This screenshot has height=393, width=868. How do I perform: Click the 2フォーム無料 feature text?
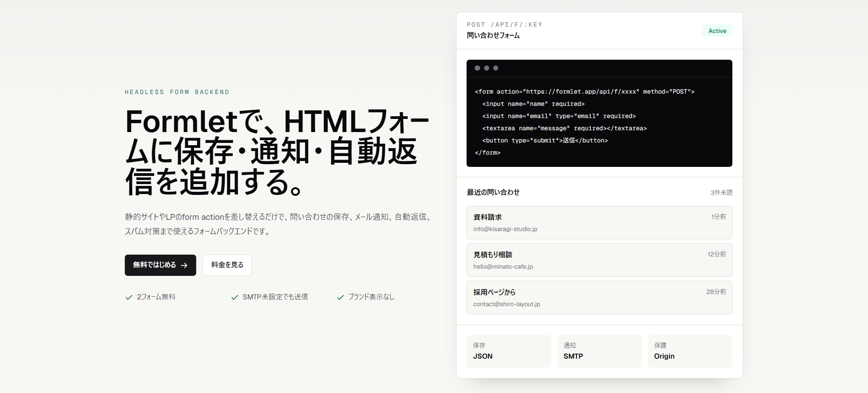(x=156, y=297)
